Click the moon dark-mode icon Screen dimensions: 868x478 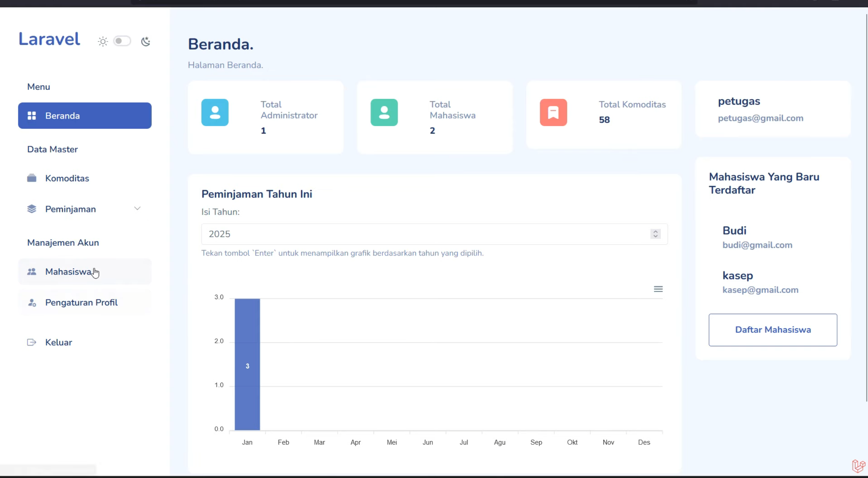coord(146,41)
